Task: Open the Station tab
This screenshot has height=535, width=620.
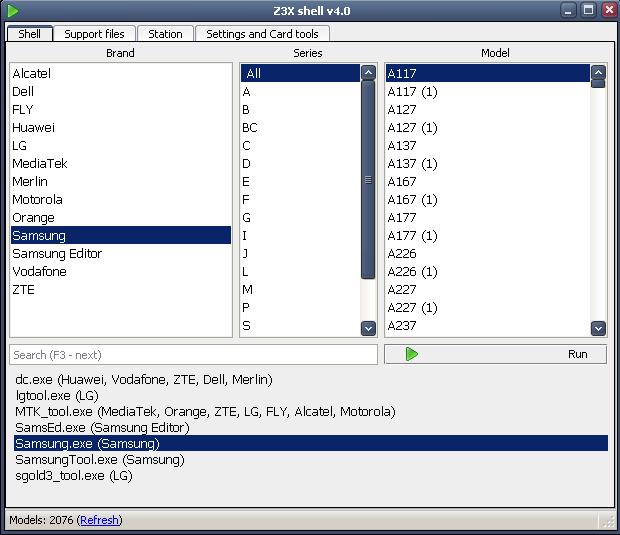Action: click(165, 34)
